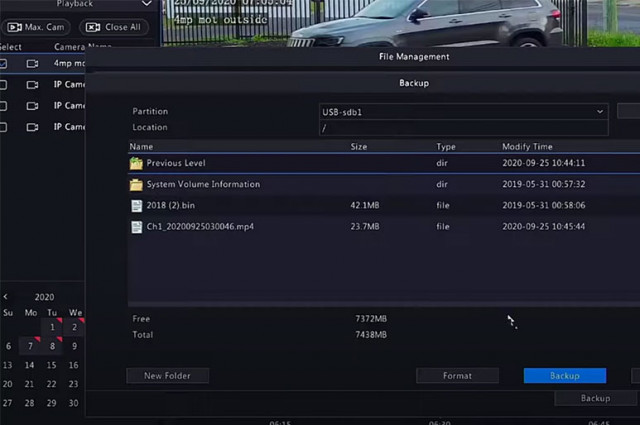Select calendar day 2
Image resolution: width=640 pixels, height=425 pixels.
click(74, 327)
